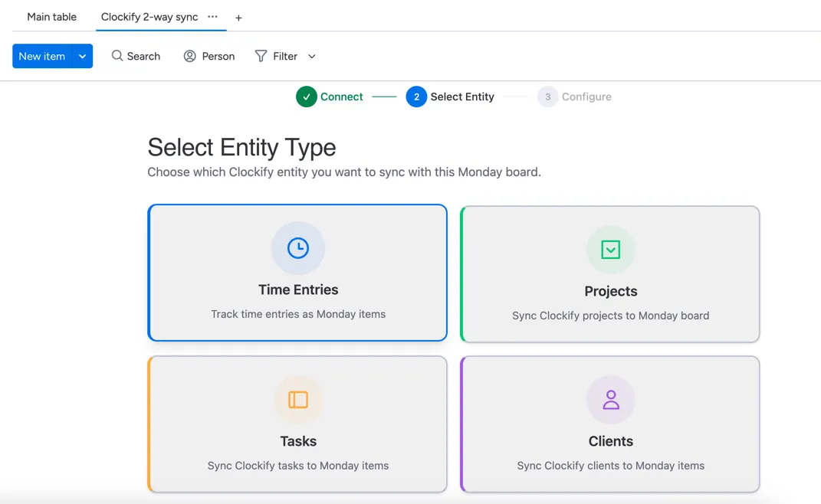Click the orange Tasks board icon

(x=297, y=400)
